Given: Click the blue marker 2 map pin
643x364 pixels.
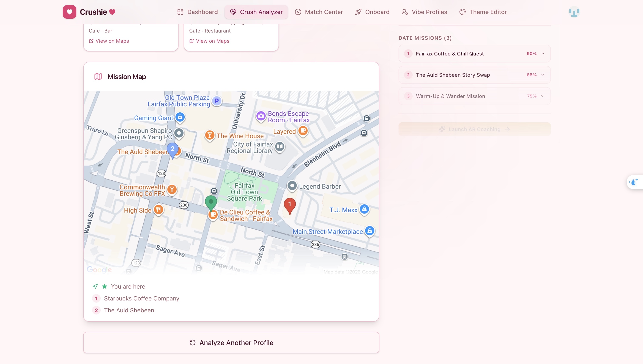Looking at the screenshot, I should [172, 150].
